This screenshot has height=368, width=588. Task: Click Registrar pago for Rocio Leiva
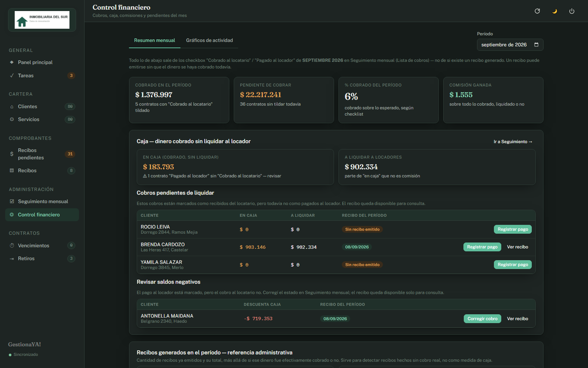coord(513,229)
